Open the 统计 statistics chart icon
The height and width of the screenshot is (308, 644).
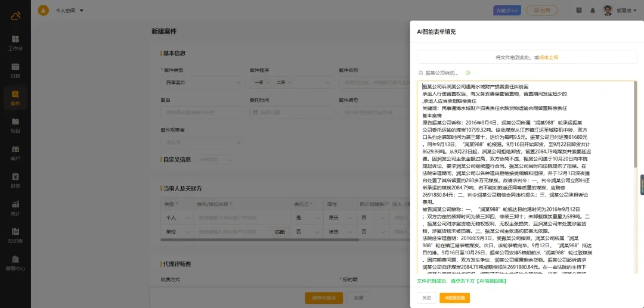tap(15, 204)
